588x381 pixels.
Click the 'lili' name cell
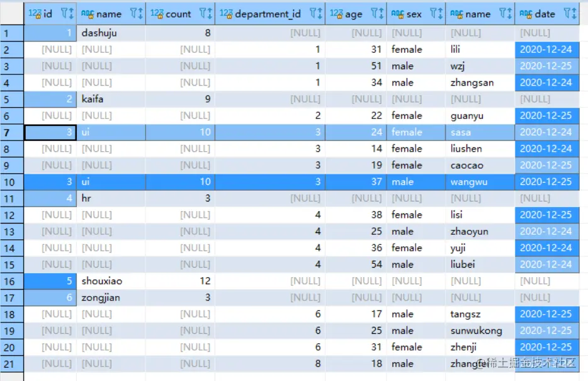(x=480, y=50)
